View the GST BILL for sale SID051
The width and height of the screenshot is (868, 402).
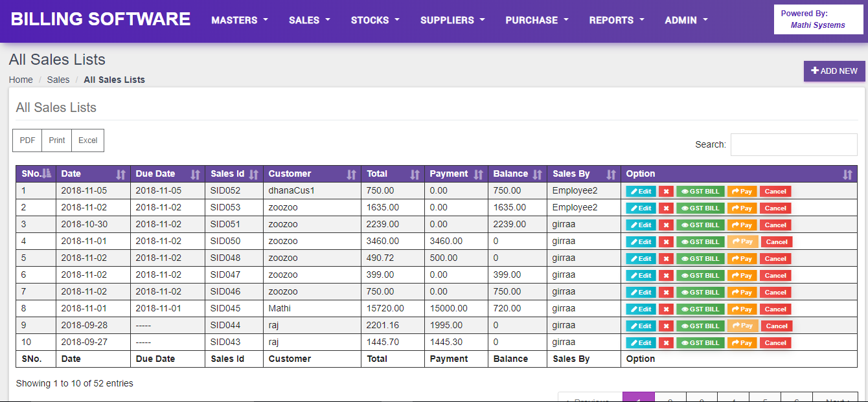(x=700, y=225)
